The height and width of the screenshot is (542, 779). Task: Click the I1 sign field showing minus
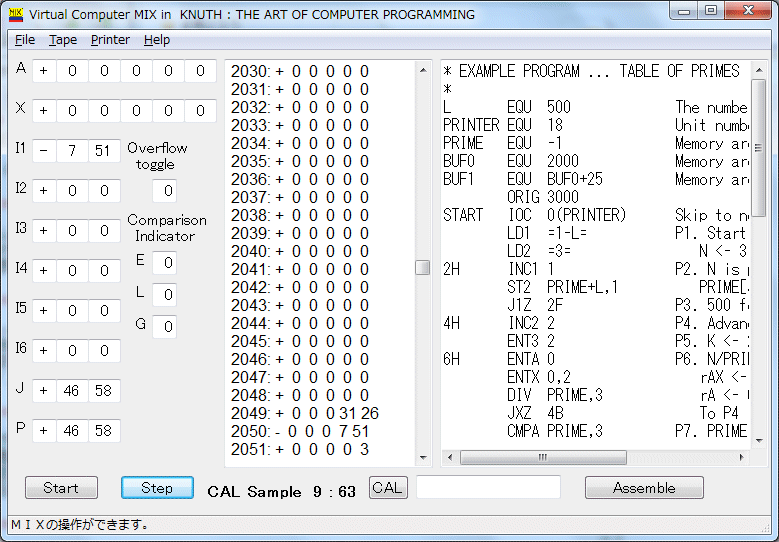(44, 151)
